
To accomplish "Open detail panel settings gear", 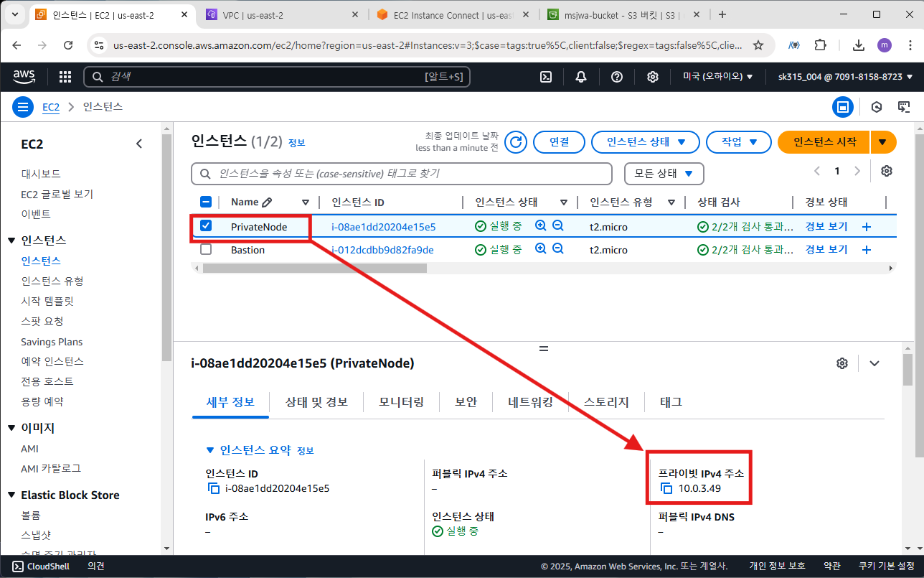I will (x=842, y=363).
